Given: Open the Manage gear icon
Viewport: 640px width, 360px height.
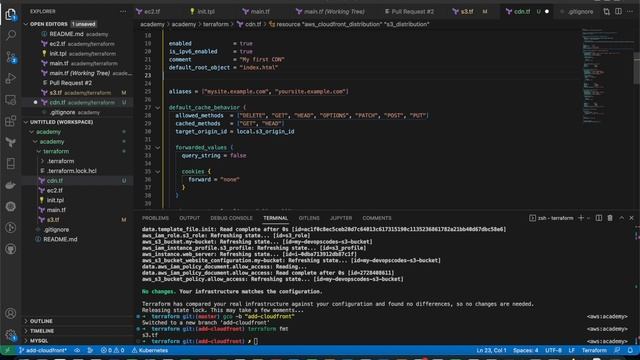Looking at the screenshot, I should [11, 335].
